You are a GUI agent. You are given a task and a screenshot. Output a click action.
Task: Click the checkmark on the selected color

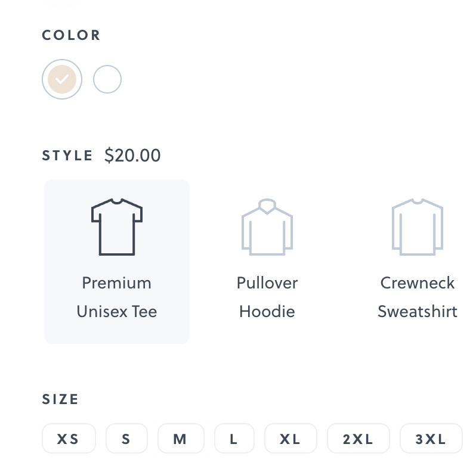(x=62, y=79)
